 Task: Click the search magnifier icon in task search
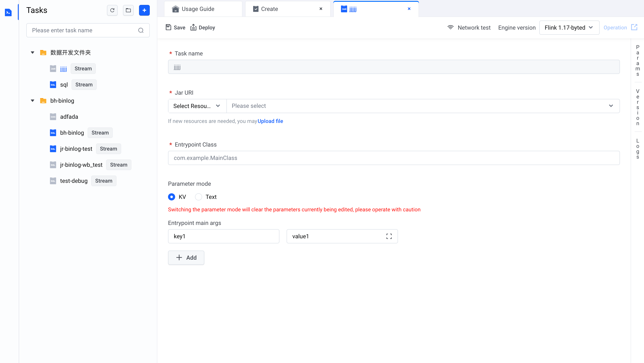[141, 30]
